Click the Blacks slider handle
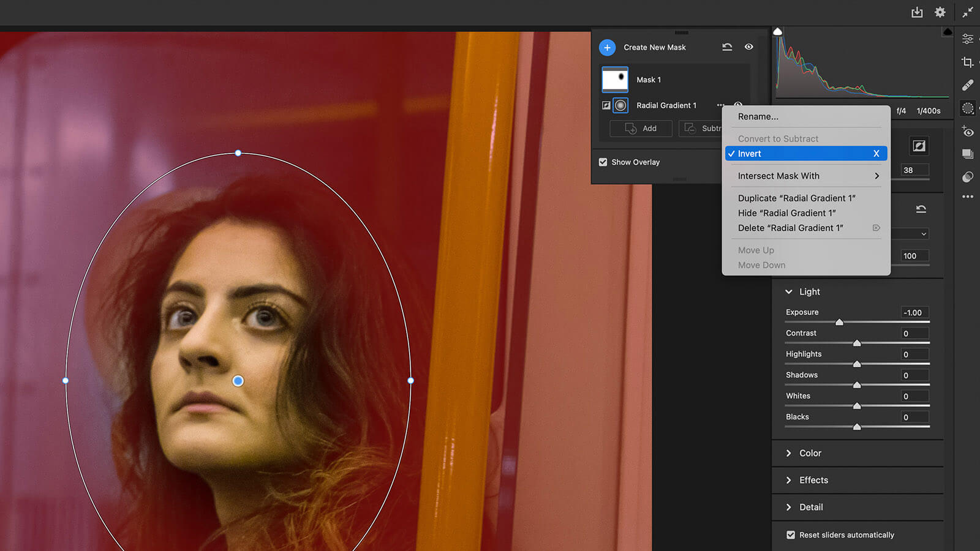The image size is (980, 551). pyautogui.click(x=858, y=427)
